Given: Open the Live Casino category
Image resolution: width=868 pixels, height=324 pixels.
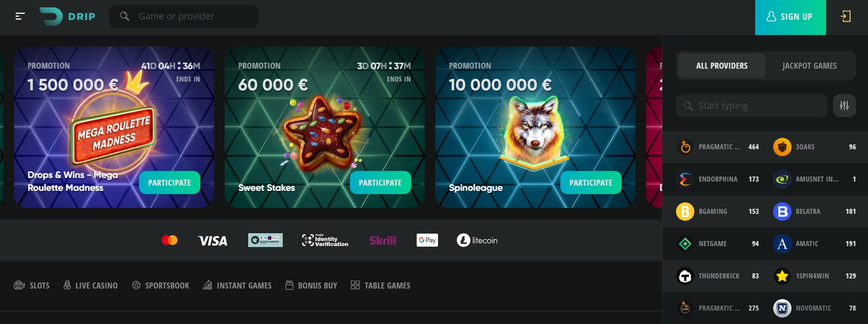Looking at the screenshot, I should point(90,286).
